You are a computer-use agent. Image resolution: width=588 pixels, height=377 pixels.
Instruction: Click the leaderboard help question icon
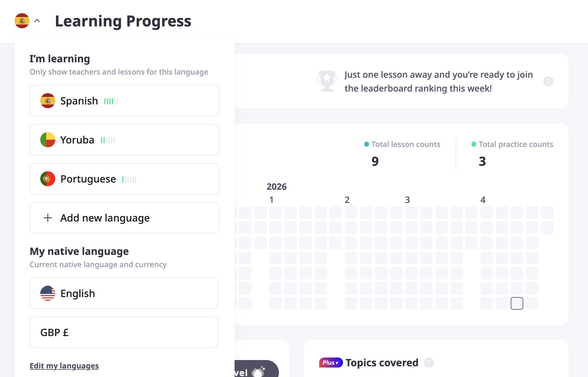[x=548, y=81]
